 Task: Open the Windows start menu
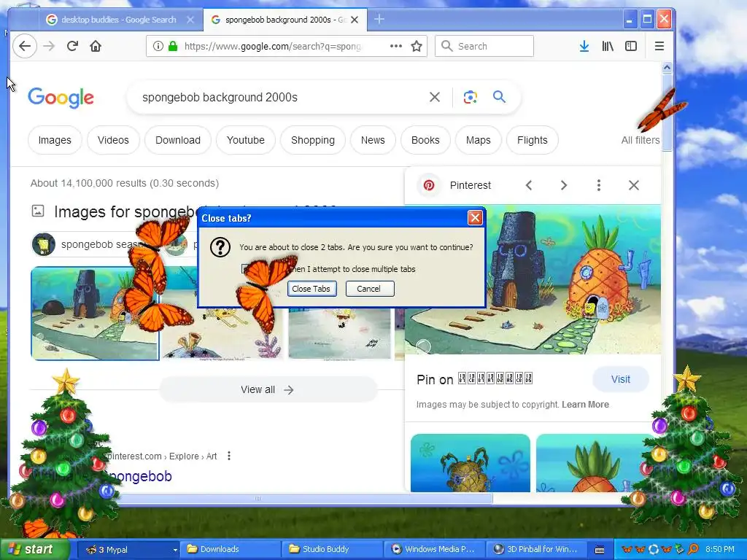[x=34, y=549]
